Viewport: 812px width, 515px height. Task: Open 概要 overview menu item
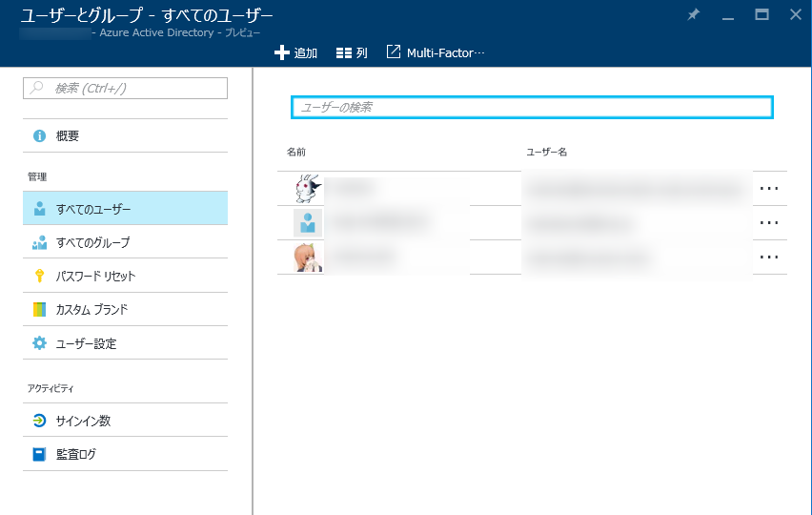[x=125, y=135]
